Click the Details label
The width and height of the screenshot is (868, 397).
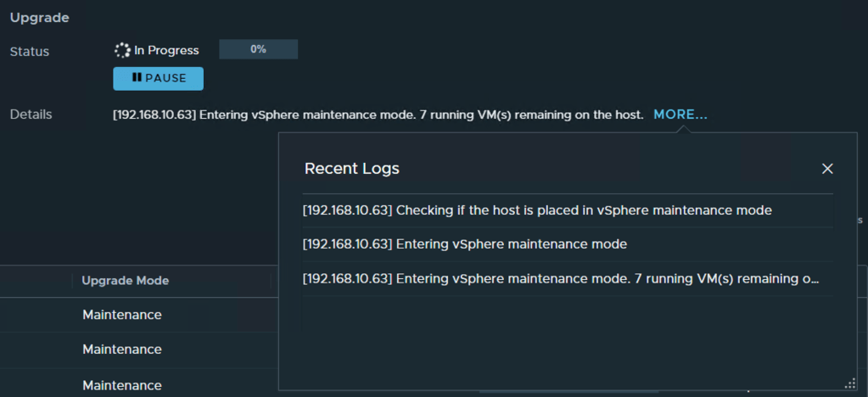tap(31, 115)
